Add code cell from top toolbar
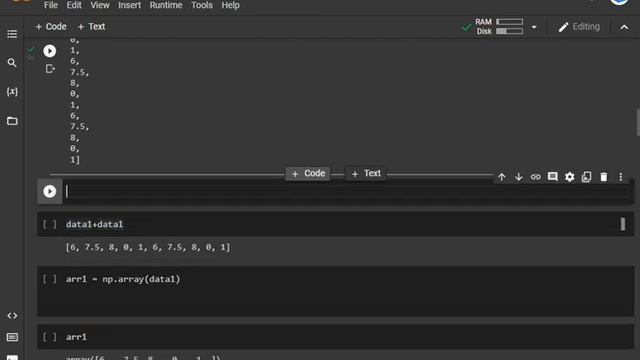The width and height of the screenshot is (640, 360). pos(51,27)
